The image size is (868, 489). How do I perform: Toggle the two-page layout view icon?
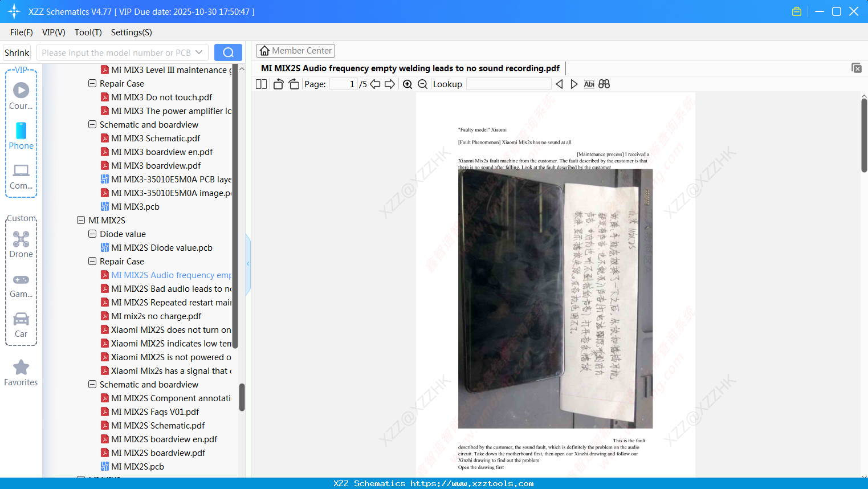[x=261, y=84]
